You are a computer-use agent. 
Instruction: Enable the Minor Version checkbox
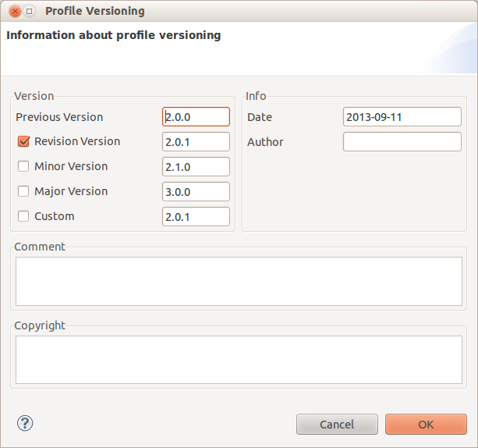[23, 166]
